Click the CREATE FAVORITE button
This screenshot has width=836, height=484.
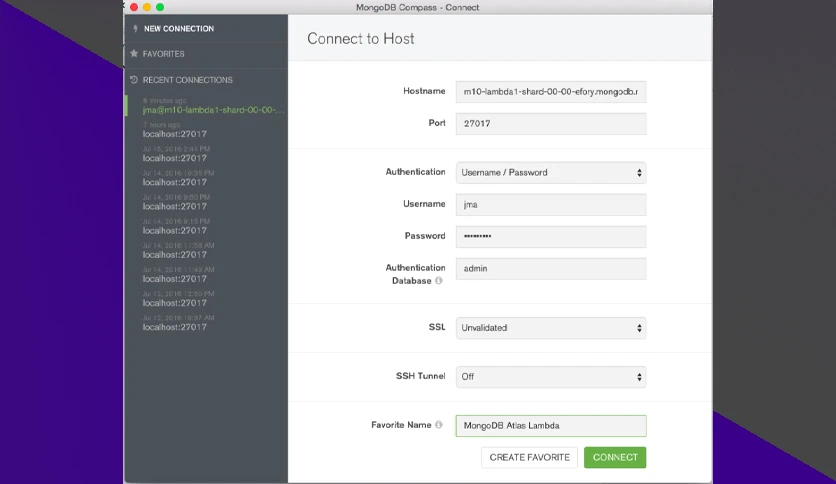coord(529,457)
